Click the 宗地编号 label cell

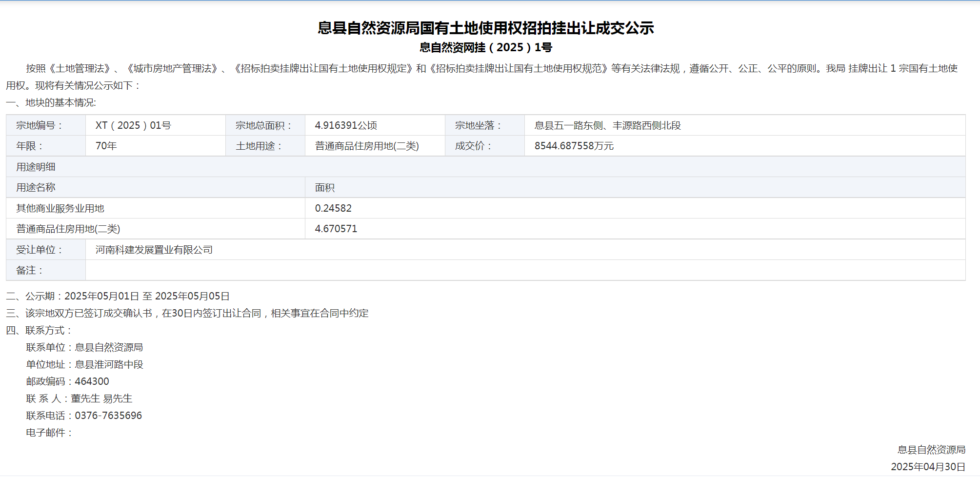pyautogui.click(x=46, y=125)
